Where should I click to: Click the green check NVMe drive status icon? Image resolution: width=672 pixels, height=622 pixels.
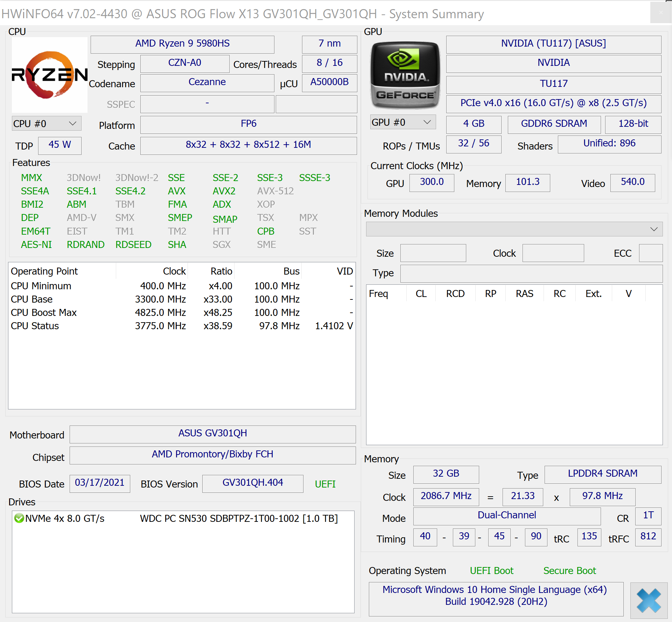coord(19,518)
